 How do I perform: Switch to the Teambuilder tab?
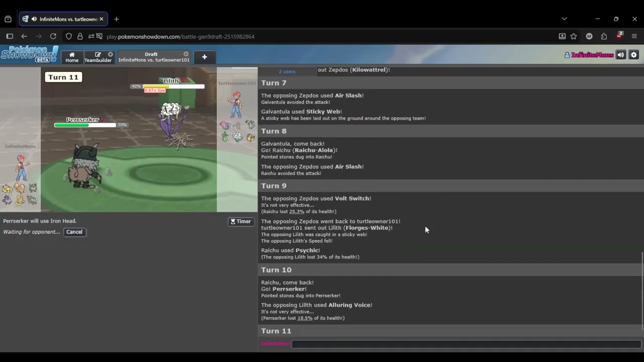tap(98, 57)
